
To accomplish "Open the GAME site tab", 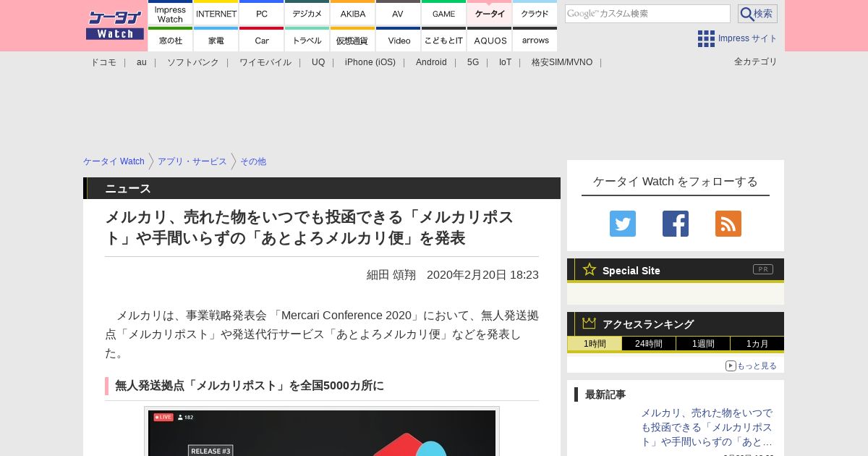I will pos(444,13).
